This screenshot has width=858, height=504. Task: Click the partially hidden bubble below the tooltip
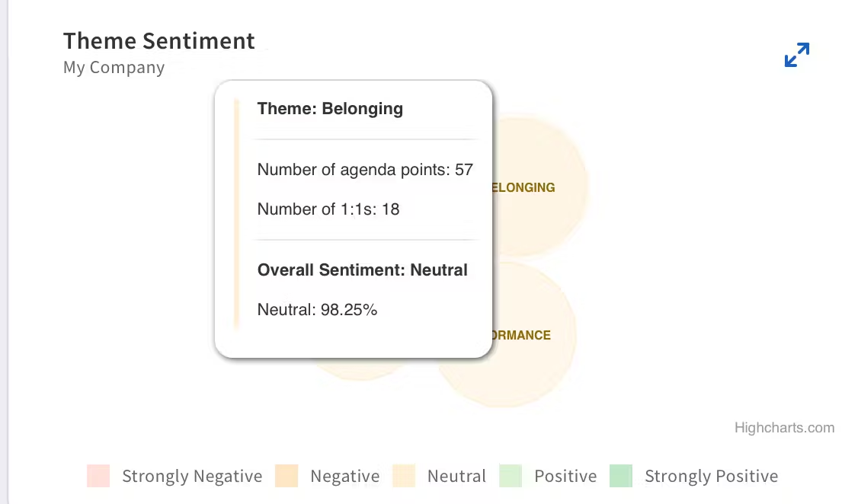click(x=360, y=369)
